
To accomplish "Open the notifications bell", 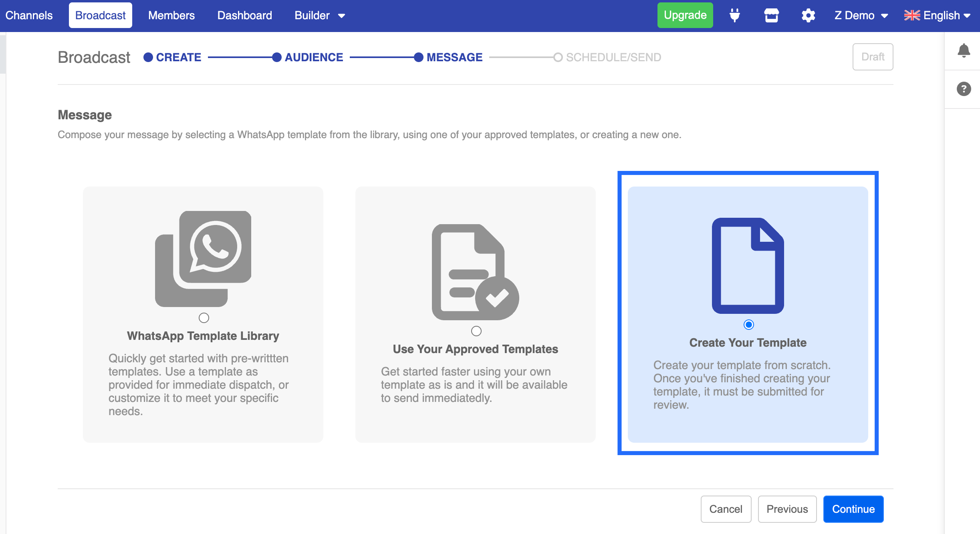I will pos(964,51).
